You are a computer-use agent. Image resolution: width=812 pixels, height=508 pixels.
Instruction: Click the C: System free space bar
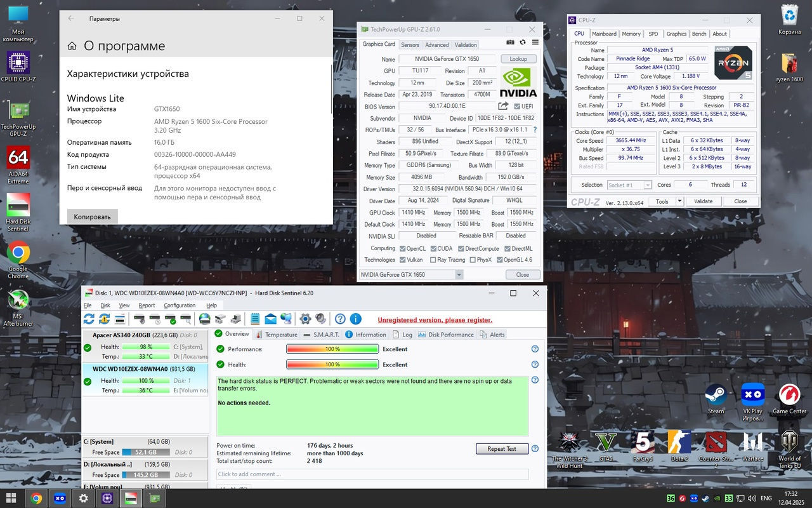146,452
